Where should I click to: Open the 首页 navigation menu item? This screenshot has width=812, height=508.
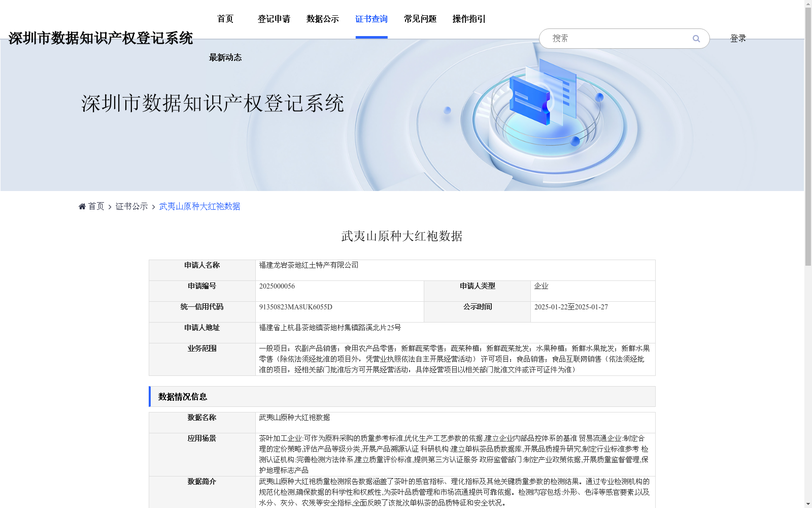pos(225,19)
